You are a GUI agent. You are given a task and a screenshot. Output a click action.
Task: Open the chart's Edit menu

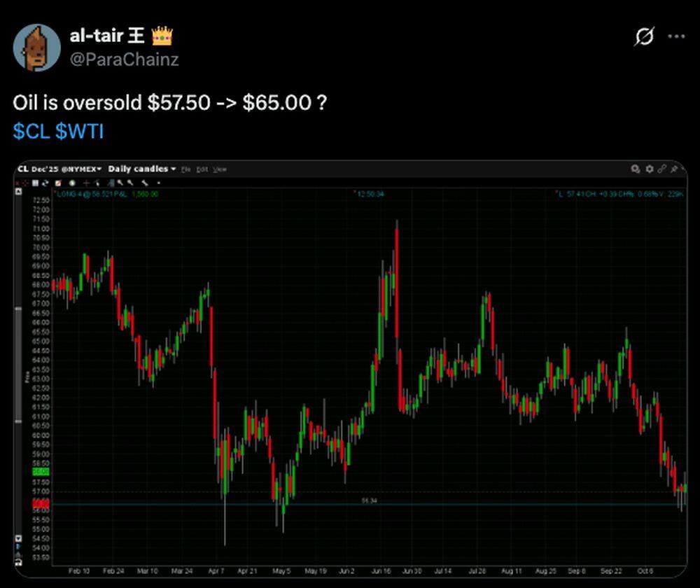[x=202, y=169]
